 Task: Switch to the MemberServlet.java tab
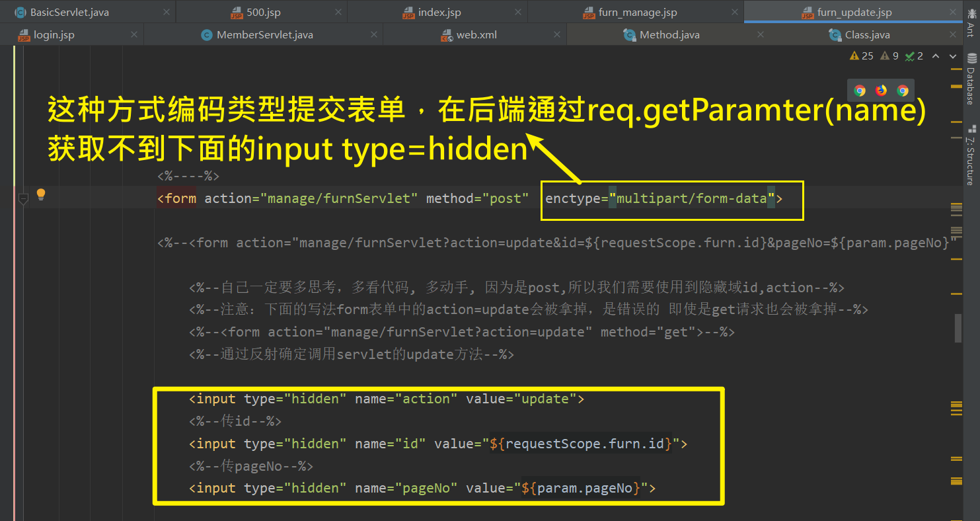[265, 34]
